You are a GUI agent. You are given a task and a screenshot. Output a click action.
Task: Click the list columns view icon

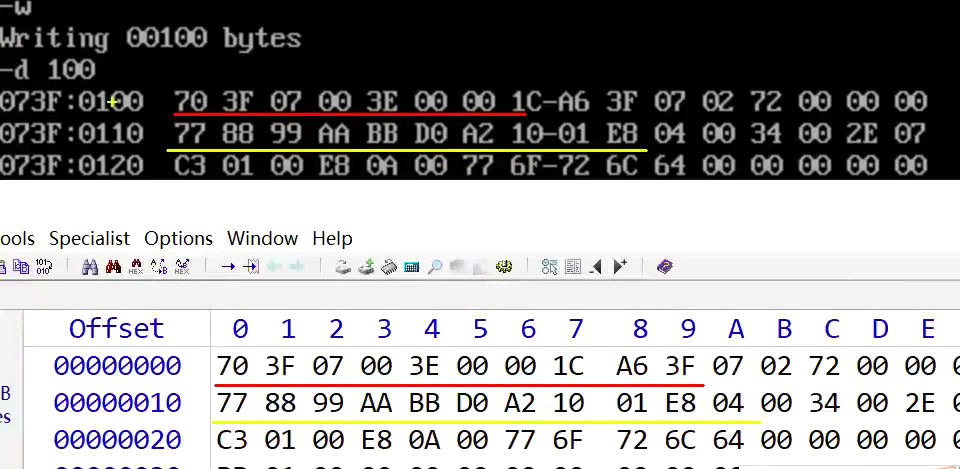[x=573, y=267]
